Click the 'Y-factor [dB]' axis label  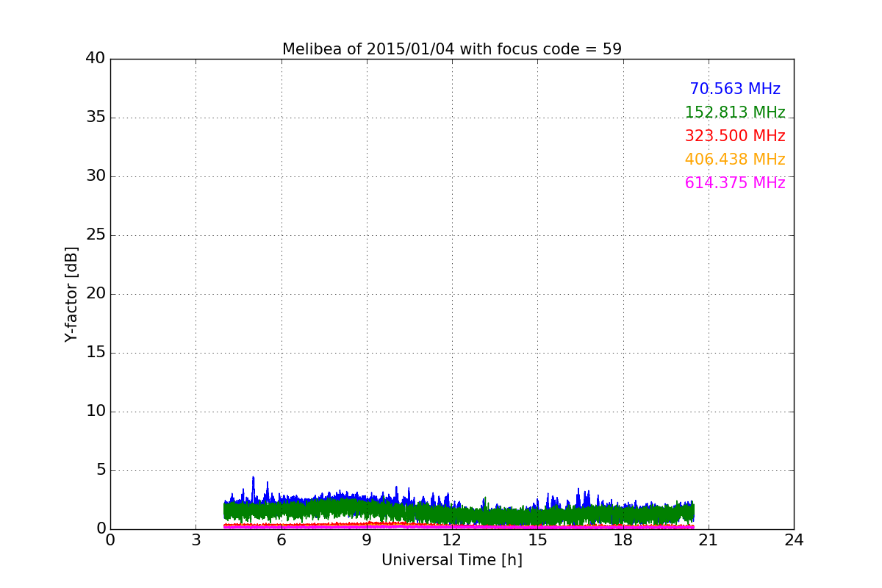coord(71,294)
